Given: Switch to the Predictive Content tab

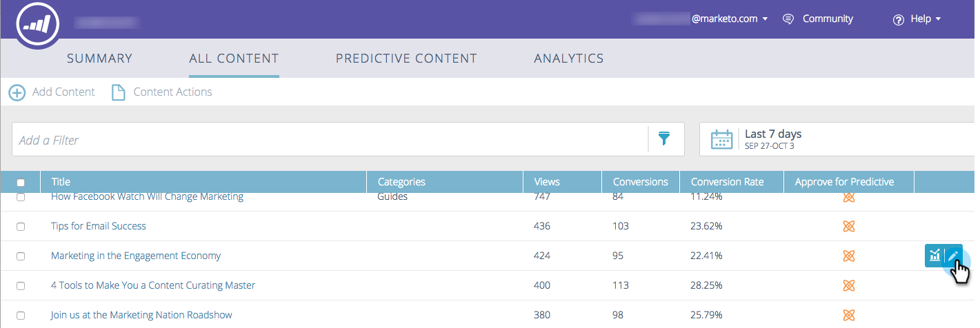Looking at the screenshot, I should (406, 59).
